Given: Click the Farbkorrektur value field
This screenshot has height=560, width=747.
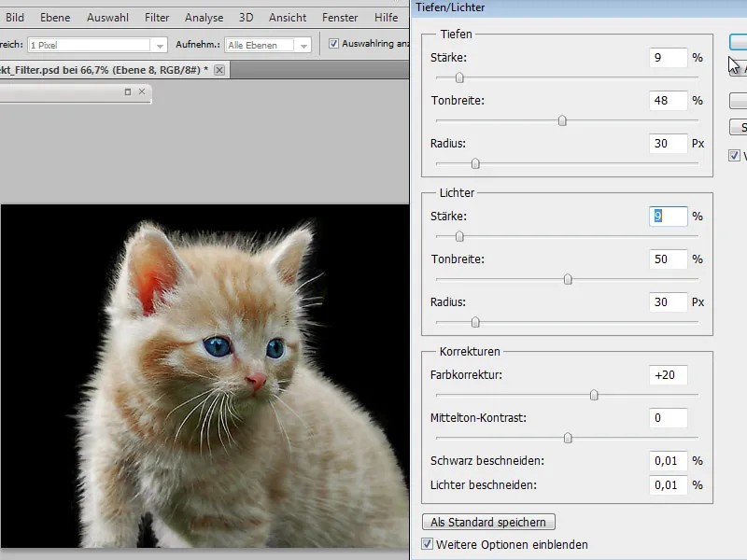Looking at the screenshot, I should (668, 375).
